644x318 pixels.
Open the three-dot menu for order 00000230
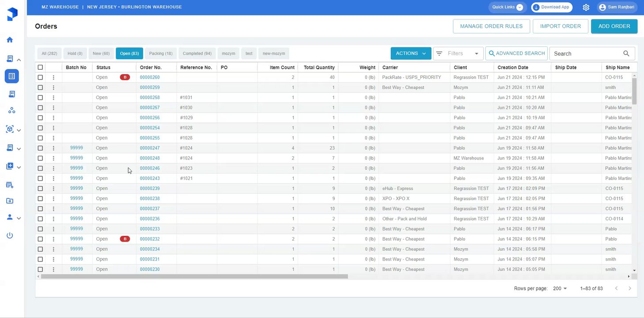point(53,269)
